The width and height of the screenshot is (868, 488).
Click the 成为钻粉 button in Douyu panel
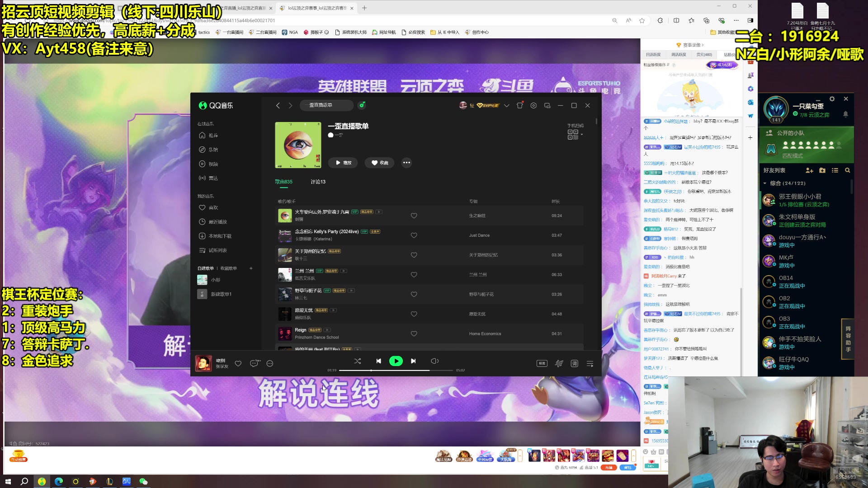pyautogui.click(x=722, y=65)
